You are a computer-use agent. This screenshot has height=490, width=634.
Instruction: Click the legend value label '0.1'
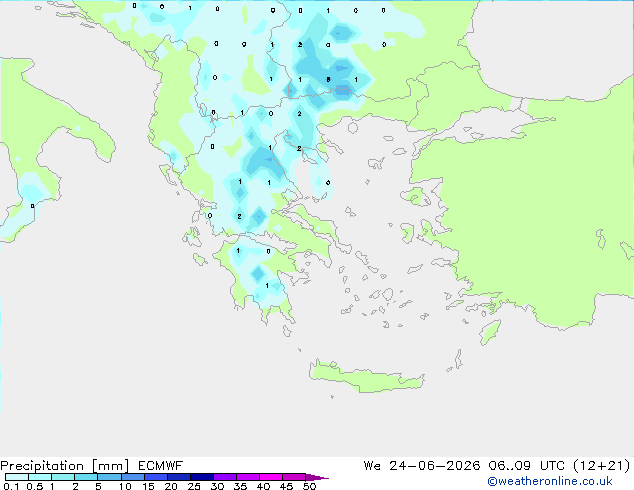tap(11, 486)
